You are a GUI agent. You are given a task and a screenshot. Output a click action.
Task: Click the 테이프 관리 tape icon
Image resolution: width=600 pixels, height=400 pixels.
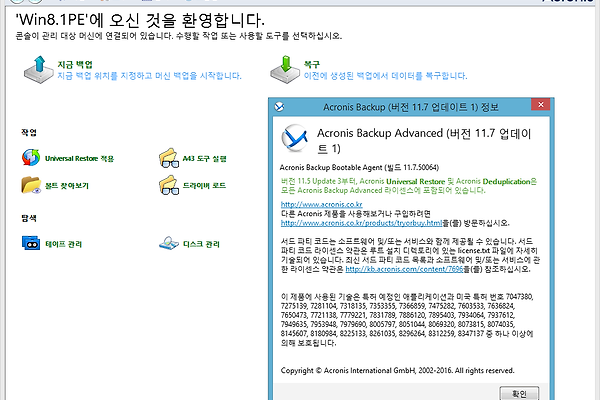pyautogui.click(x=28, y=242)
